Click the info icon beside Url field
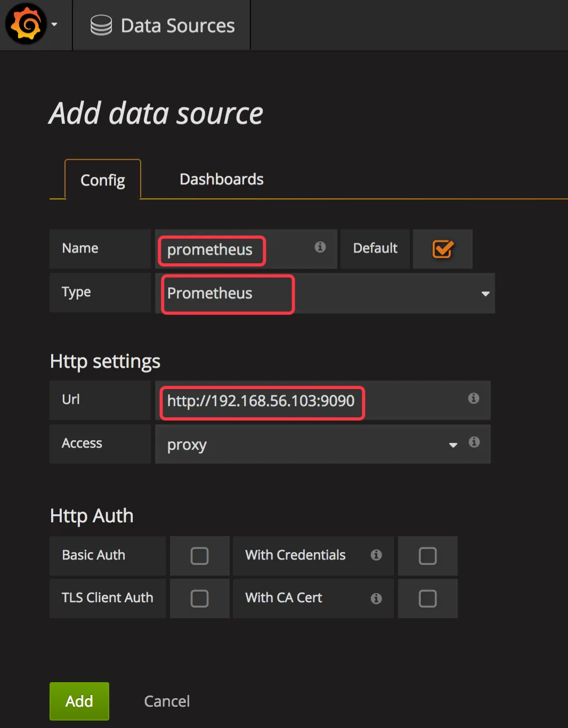Screen dimensions: 568x728 [473, 399]
